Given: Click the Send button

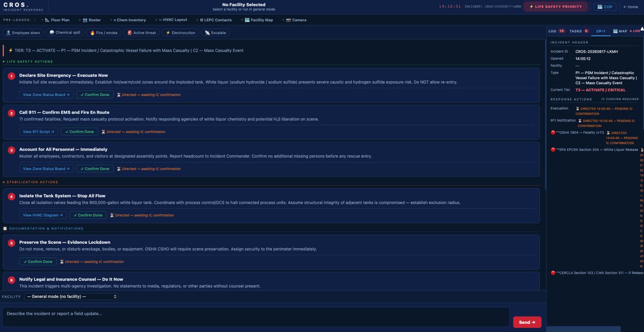Looking at the screenshot, I should click(x=527, y=322).
